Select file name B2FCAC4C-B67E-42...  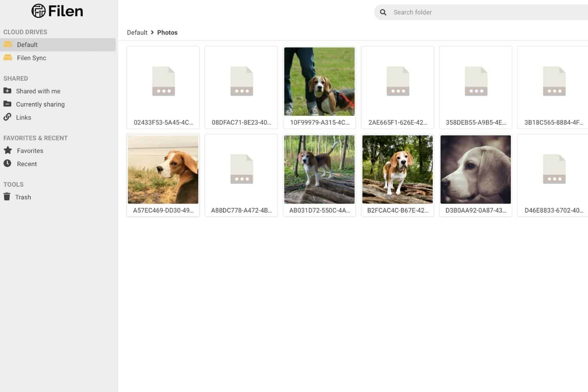pos(398,210)
